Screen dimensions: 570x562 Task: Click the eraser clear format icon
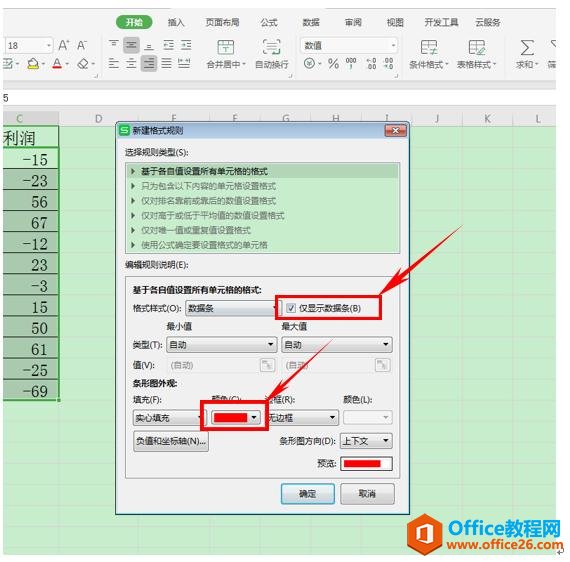pyautogui.click(x=83, y=64)
